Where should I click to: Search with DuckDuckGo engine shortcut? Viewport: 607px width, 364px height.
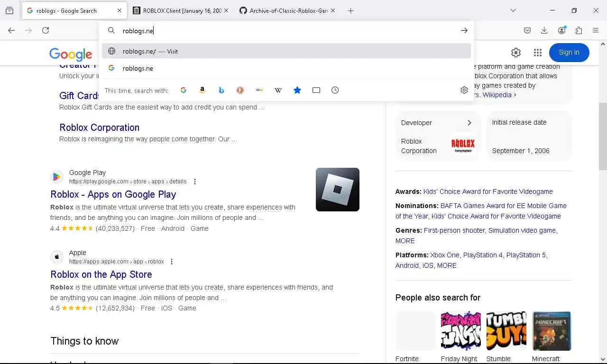point(240,90)
